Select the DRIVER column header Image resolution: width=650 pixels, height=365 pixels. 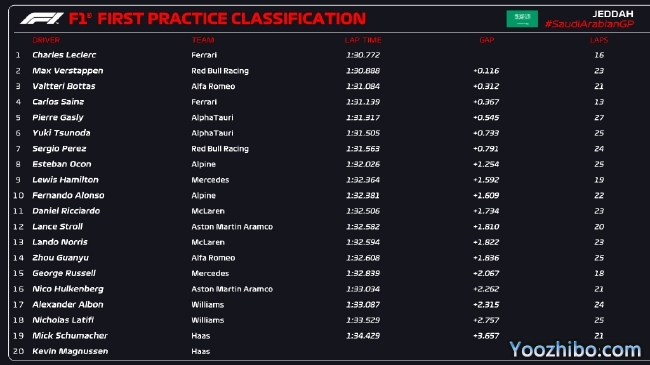pos(46,40)
